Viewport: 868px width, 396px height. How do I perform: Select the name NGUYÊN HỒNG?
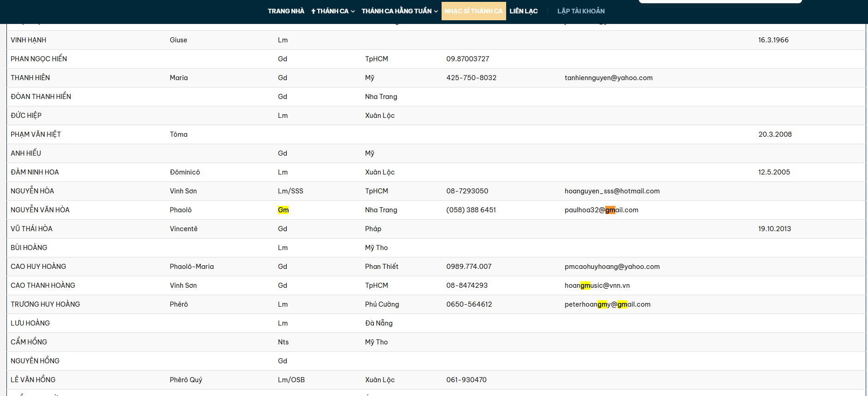tap(35, 361)
